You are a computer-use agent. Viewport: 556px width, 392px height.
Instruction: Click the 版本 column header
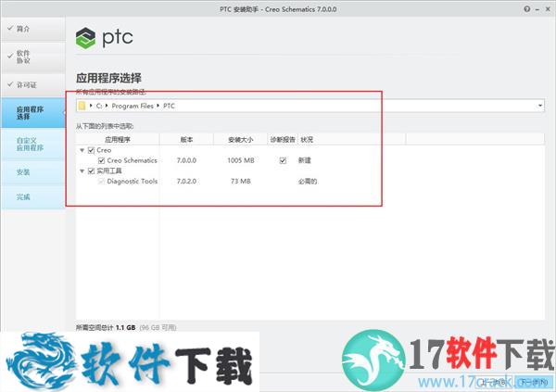click(x=186, y=139)
